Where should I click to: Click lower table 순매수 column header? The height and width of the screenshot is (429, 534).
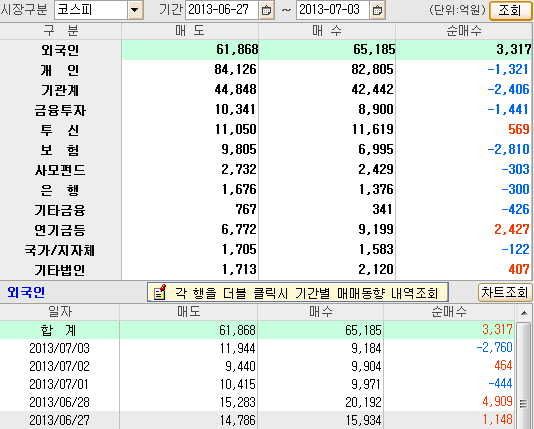click(449, 312)
